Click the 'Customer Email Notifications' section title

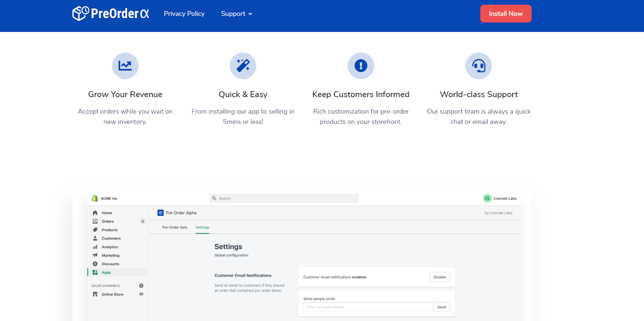[x=243, y=275]
